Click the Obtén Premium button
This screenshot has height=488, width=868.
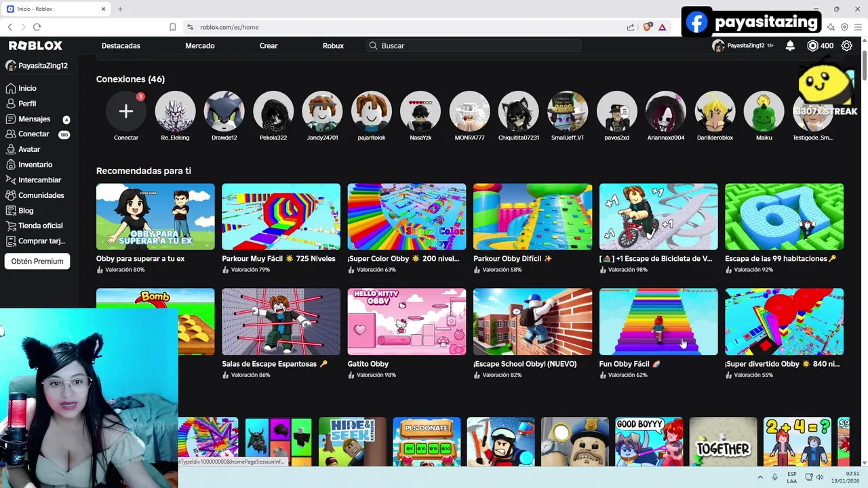tap(37, 261)
